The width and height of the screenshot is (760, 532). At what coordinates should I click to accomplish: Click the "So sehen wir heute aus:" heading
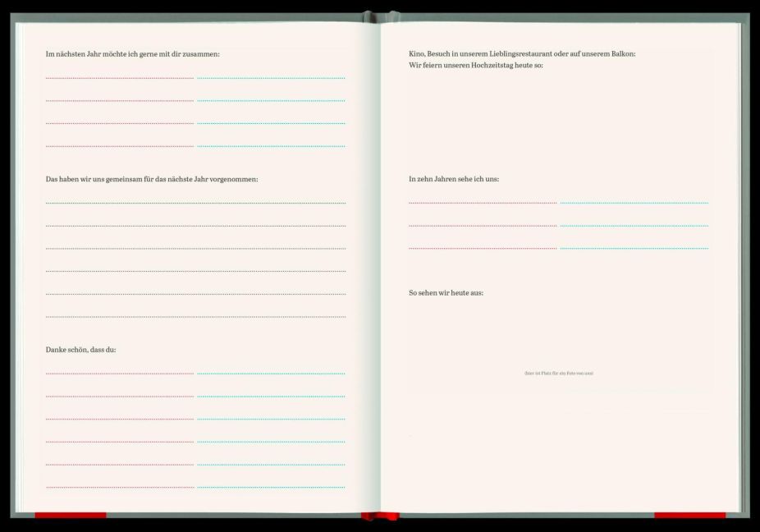(446, 293)
